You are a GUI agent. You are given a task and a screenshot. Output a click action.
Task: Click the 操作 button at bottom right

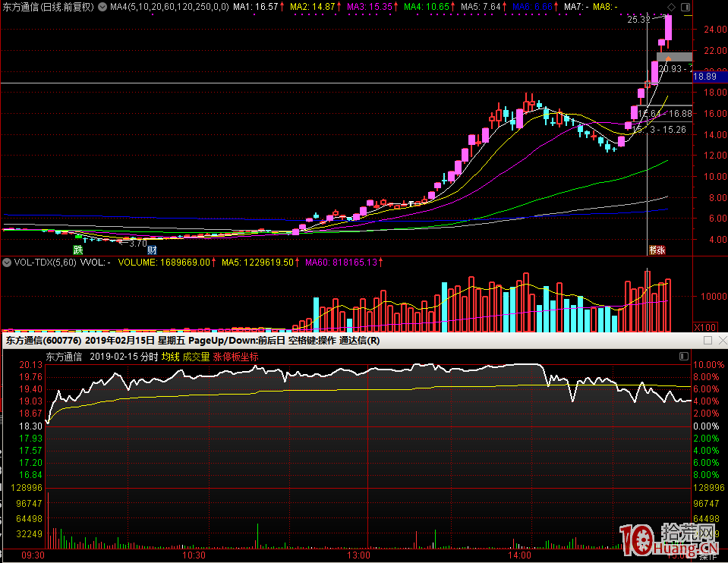point(708,556)
